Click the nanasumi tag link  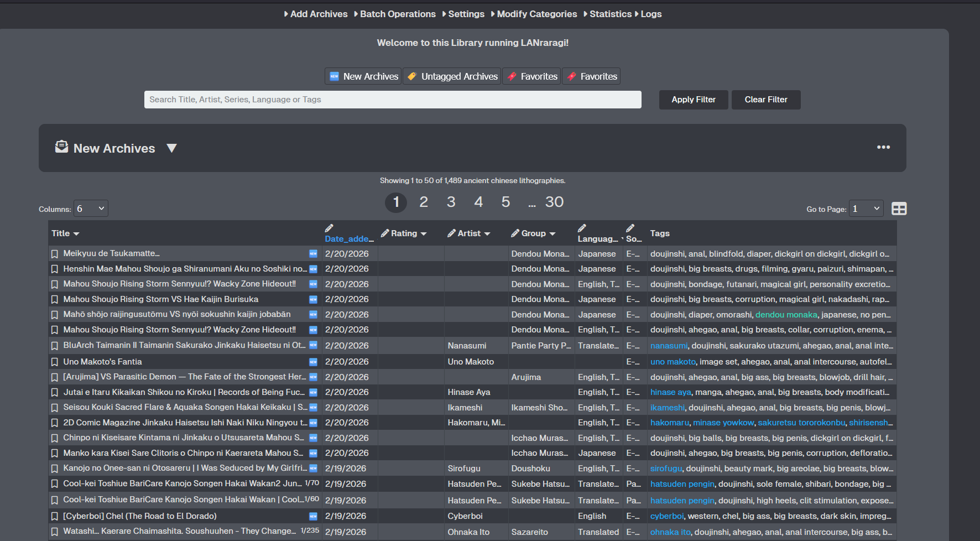tap(669, 346)
